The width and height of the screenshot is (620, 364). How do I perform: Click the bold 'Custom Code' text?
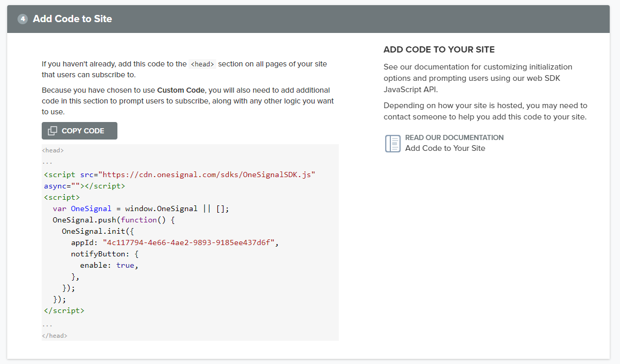coord(181,90)
